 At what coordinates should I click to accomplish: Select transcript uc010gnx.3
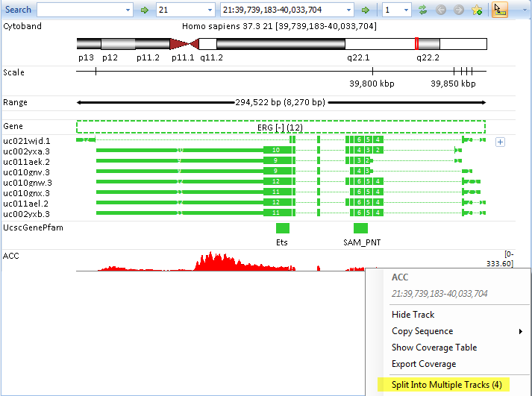tap(26, 193)
